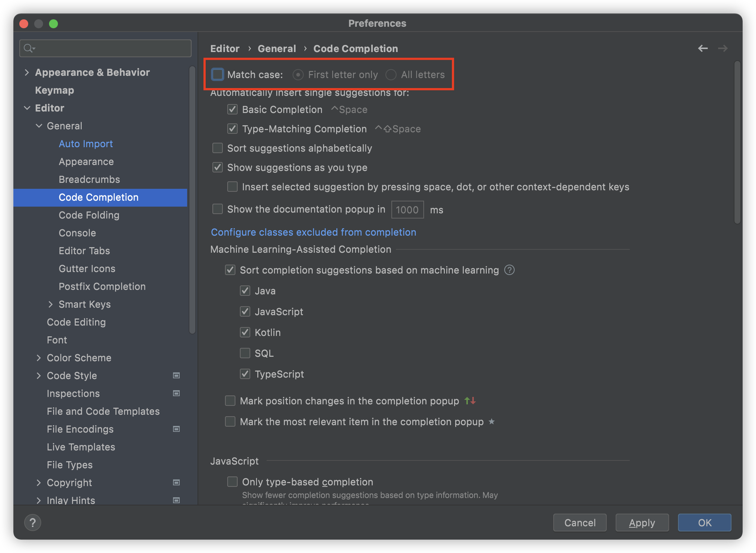Open the Postfix Completion settings page
The image size is (756, 553).
pos(102,287)
